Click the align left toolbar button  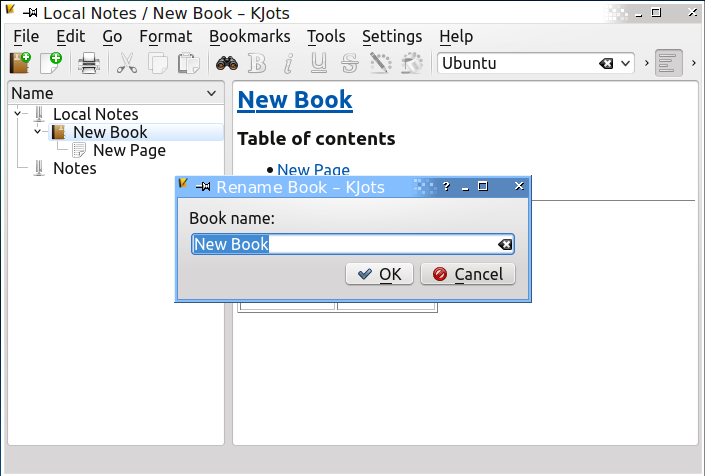(x=669, y=63)
